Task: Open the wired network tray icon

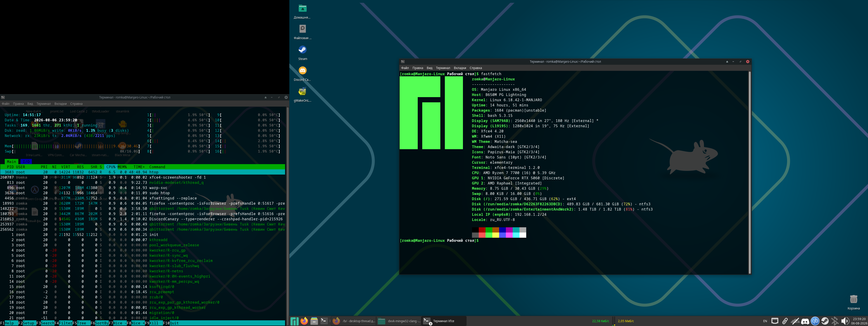Action: (x=775, y=321)
